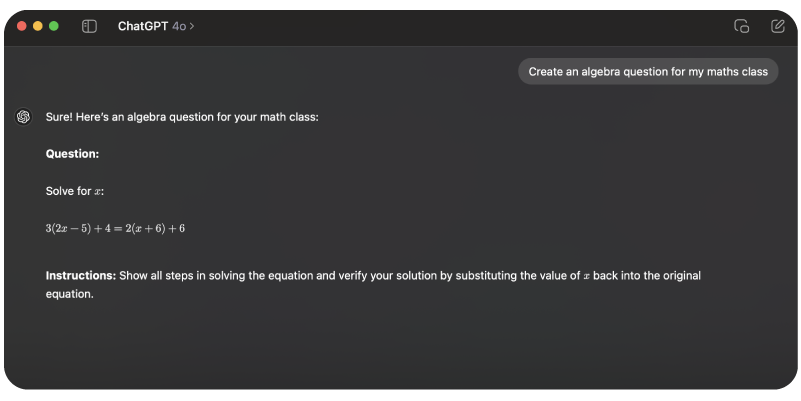
Task: Select the user message bubble
Action: point(647,72)
